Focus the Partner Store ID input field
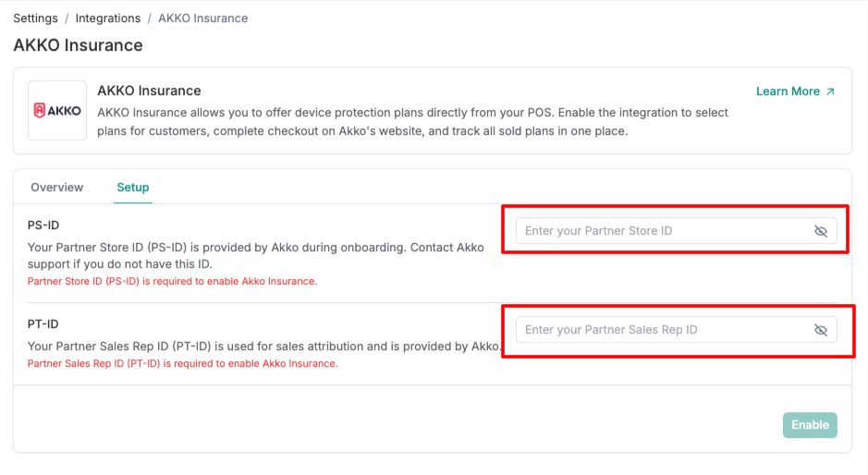Screen dimensions: 868x475 [661, 231]
